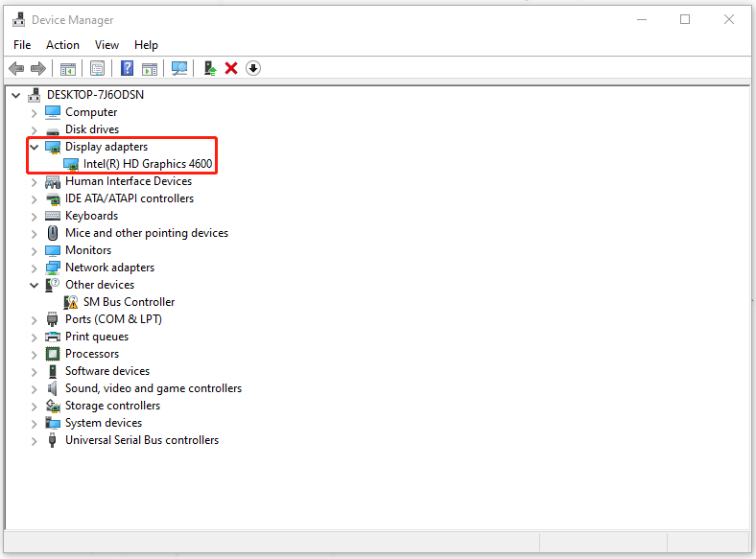756x559 pixels.
Task: Select the Print queues label
Action: click(97, 337)
